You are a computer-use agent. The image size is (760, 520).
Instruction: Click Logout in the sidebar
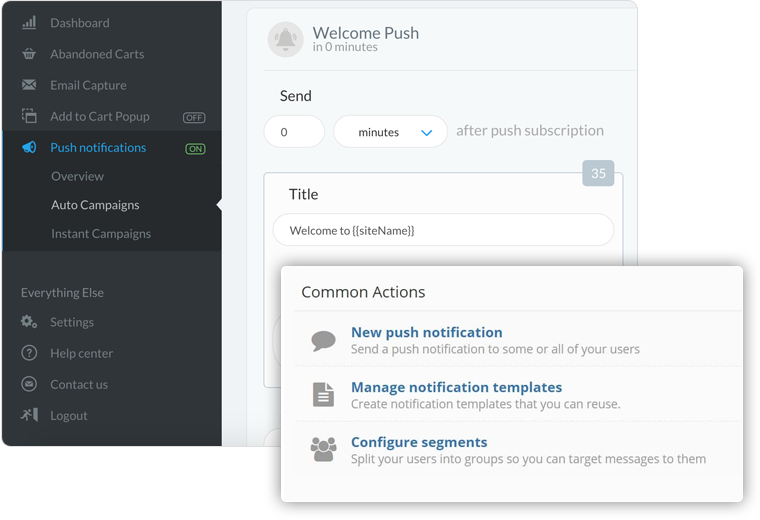69,416
